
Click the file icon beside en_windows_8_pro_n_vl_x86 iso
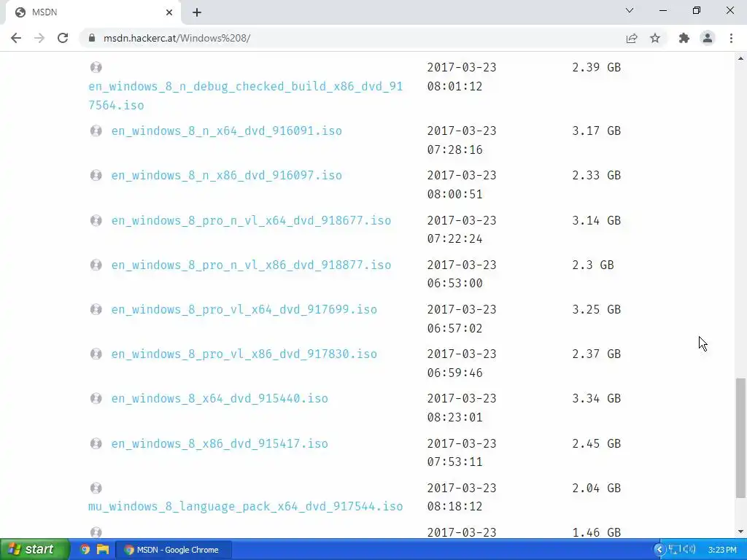point(96,265)
